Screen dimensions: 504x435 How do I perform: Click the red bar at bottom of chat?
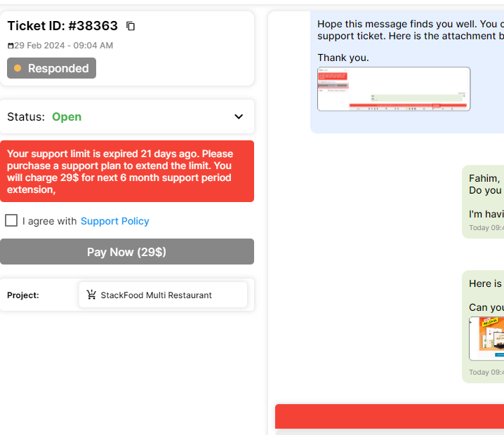(x=390, y=416)
